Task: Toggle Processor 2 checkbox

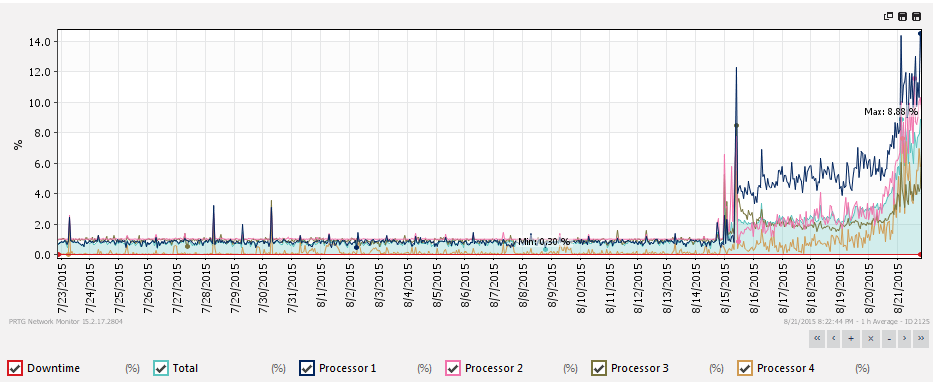Action: tap(453, 368)
